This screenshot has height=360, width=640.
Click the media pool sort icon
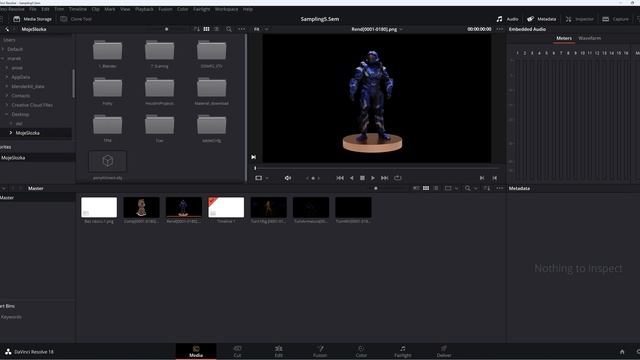pos(487,188)
